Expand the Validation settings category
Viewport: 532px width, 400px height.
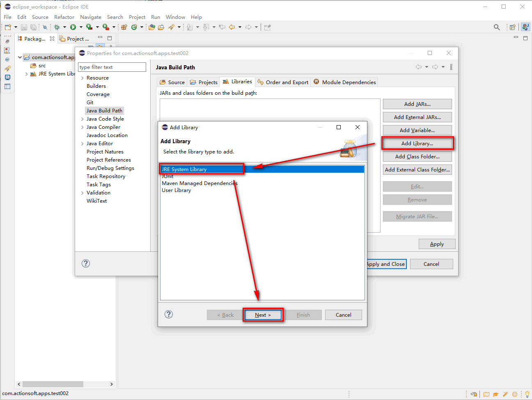tap(82, 192)
